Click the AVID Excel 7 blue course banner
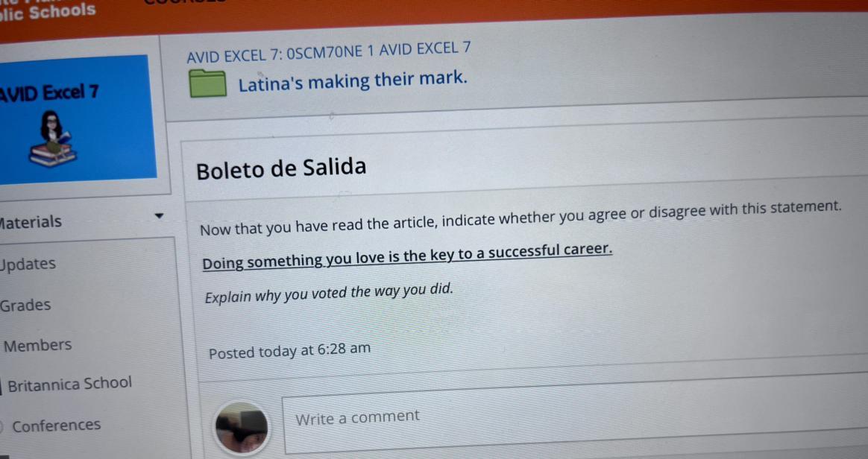 click(x=77, y=120)
